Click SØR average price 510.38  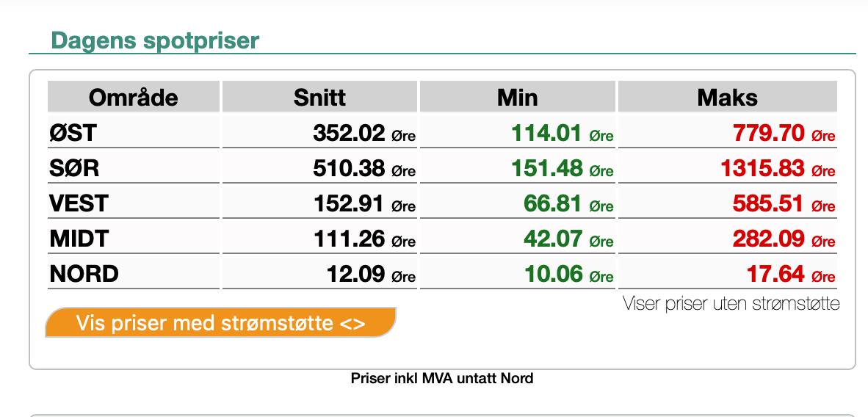coord(349,168)
